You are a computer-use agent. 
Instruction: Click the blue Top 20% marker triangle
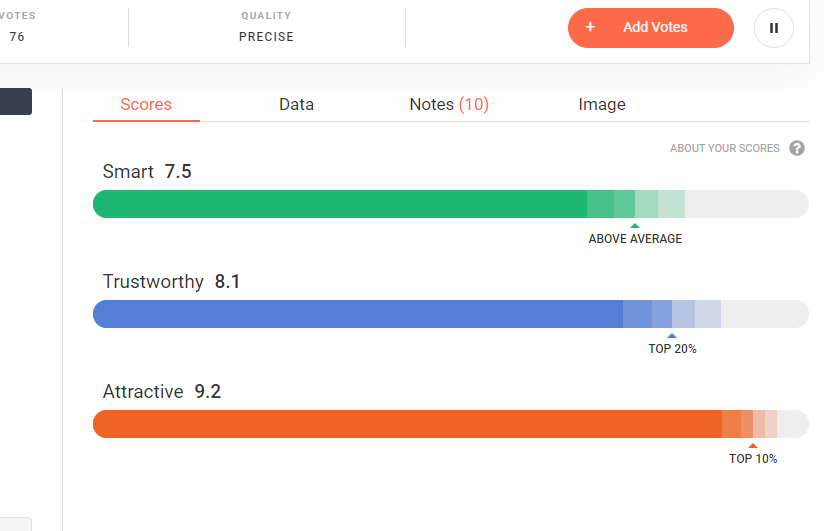click(672, 335)
